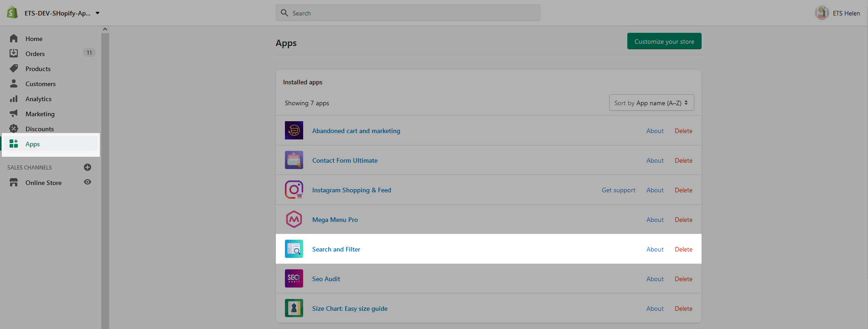Open Products in sidebar
Screen dimensions: 868x329
tap(38, 69)
